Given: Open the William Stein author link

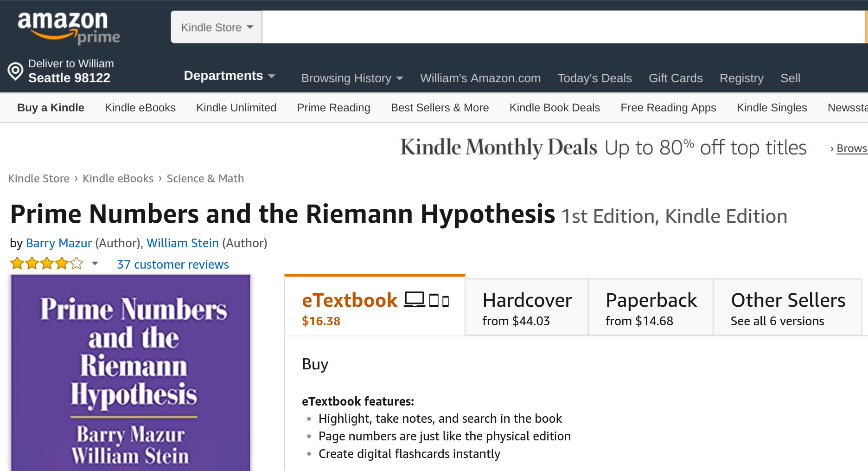Looking at the screenshot, I should tap(183, 243).
